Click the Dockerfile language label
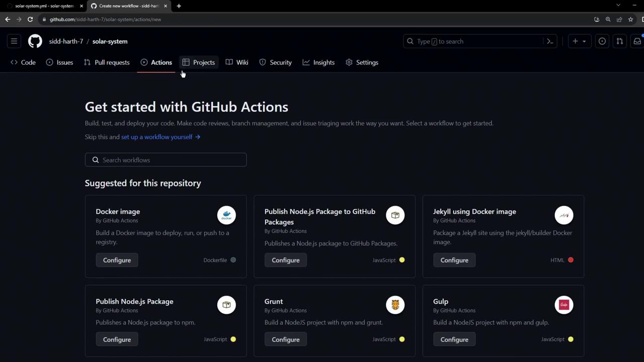Image resolution: width=644 pixels, height=362 pixels. (215, 260)
